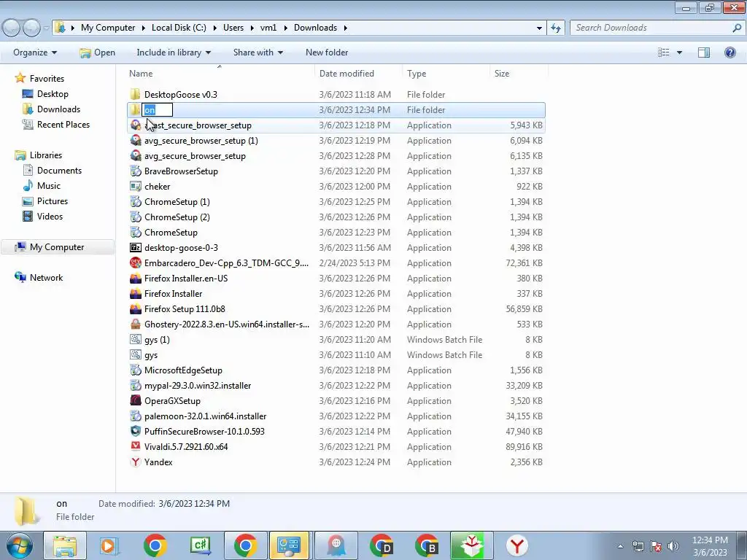Select My Computer in navigation pane
This screenshot has height=560, width=747.
point(57,247)
